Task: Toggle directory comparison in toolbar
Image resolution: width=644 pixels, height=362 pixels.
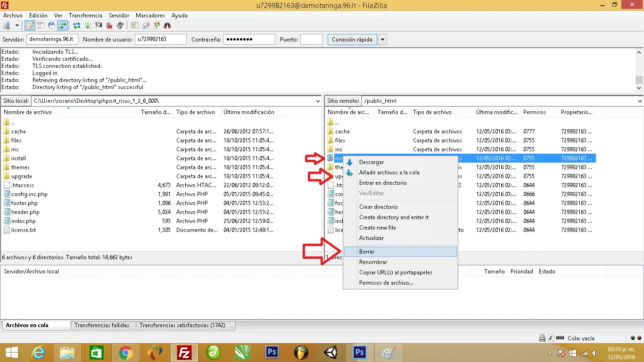Action: [146, 25]
